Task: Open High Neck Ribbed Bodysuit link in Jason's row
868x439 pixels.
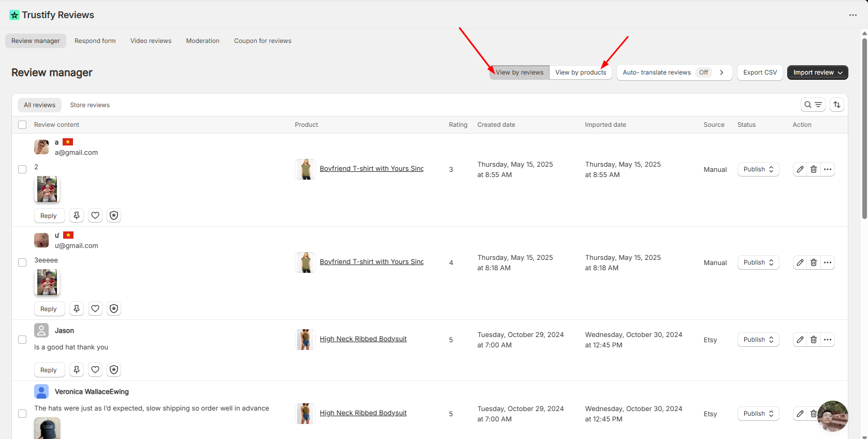Action: [x=363, y=339]
